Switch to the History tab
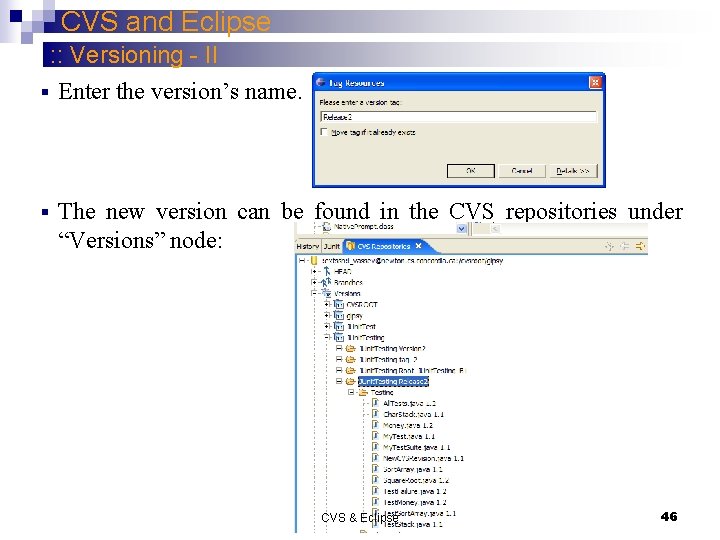The height and width of the screenshot is (540, 720). pos(308,247)
